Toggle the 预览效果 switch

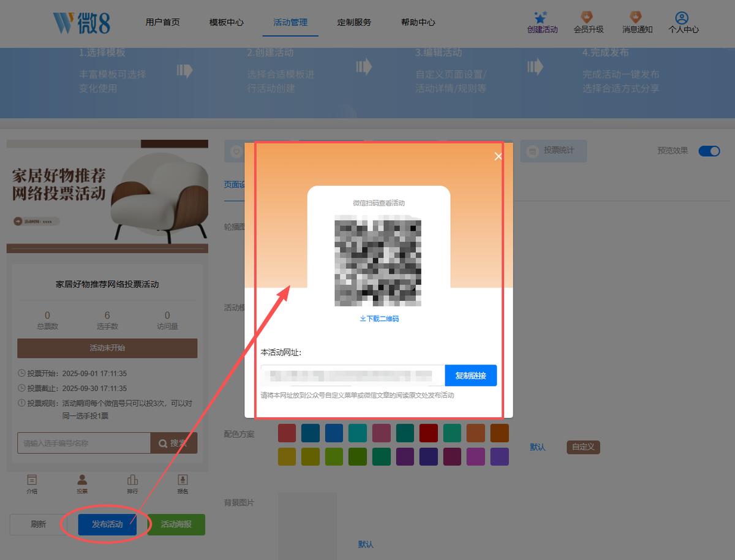pos(709,151)
